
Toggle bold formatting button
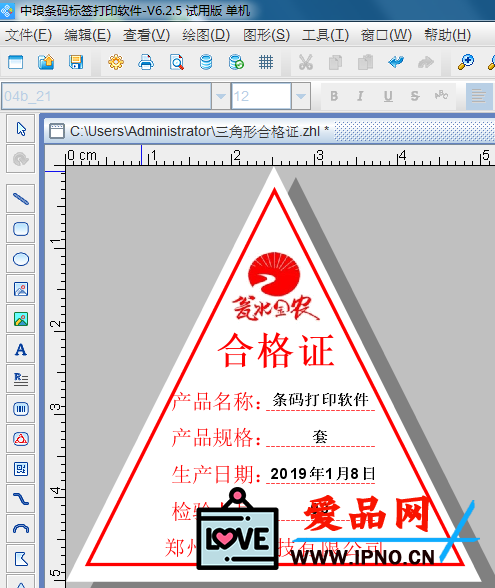click(x=334, y=96)
